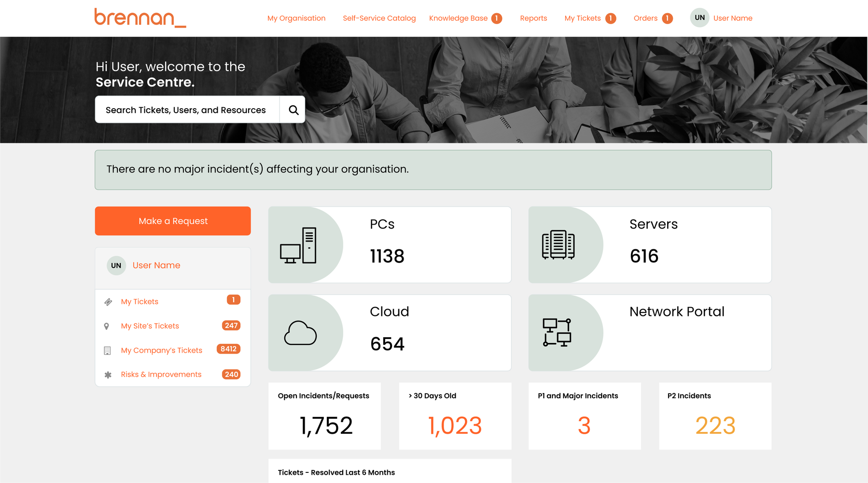Click the PCs desktop computer icon
This screenshot has width=868, height=483.
(x=298, y=245)
